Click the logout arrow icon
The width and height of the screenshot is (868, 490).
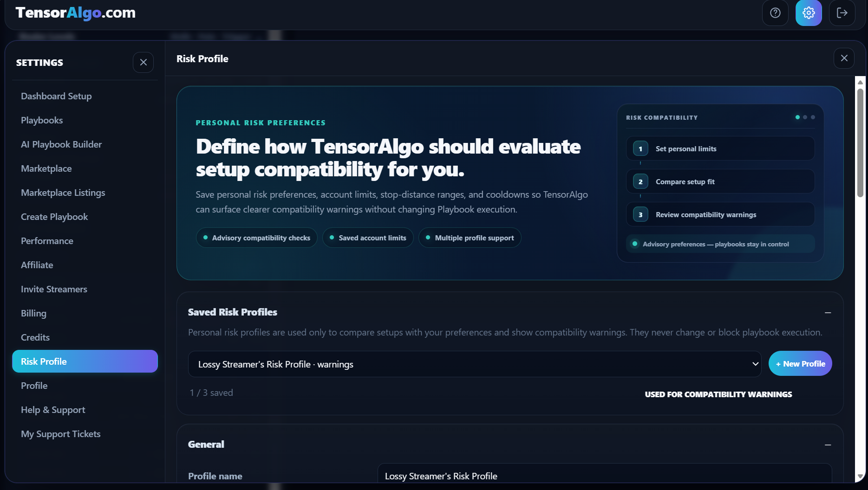pos(842,13)
